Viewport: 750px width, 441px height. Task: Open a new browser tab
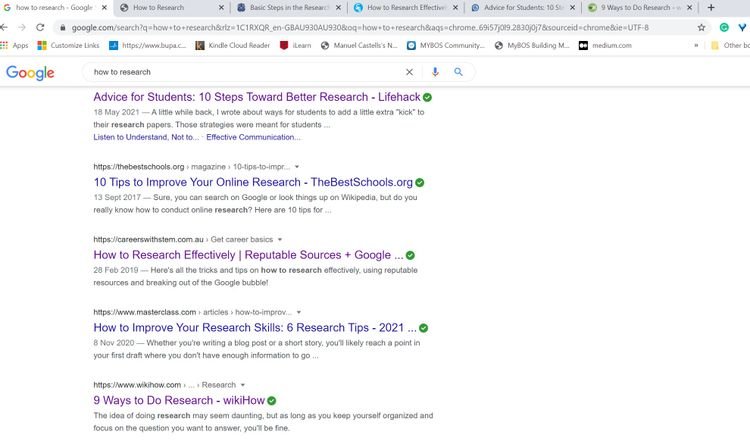point(711,7)
